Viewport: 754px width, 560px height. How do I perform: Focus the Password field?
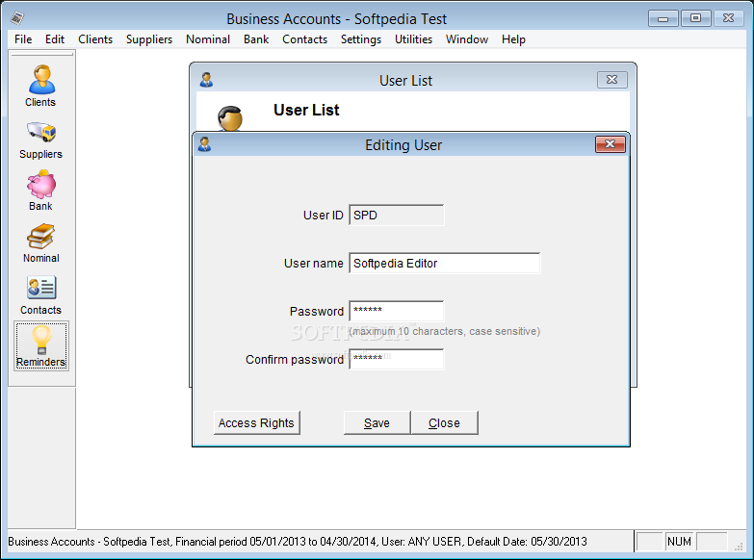click(396, 311)
